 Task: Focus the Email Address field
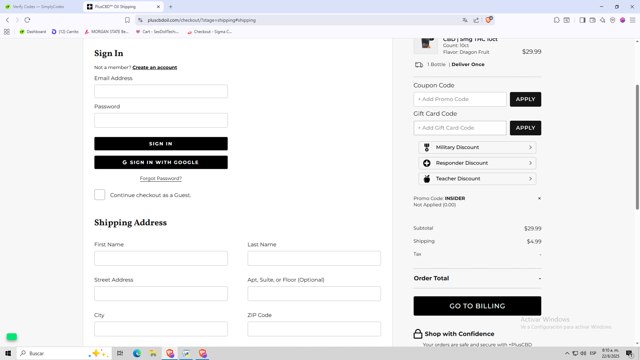(x=161, y=91)
